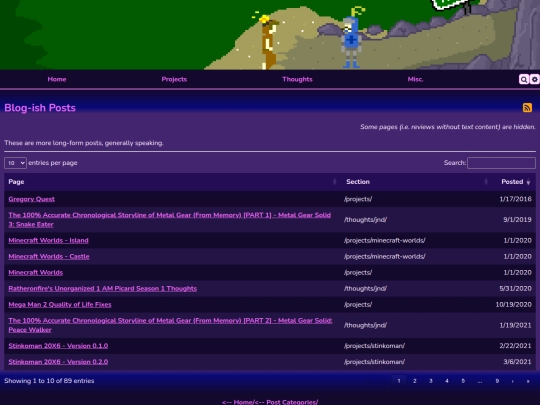Select 'Showing 1 to 10 of 89 entries' text
The width and height of the screenshot is (540, 405).
click(x=49, y=381)
